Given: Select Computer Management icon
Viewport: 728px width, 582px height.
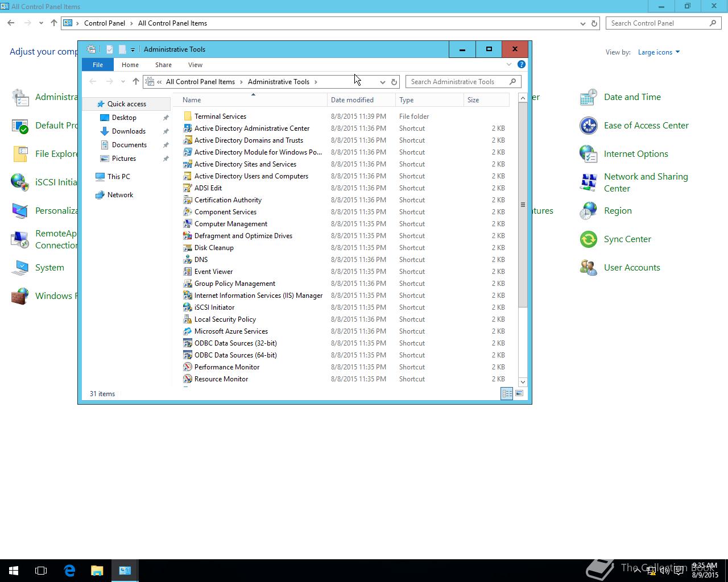Looking at the screenshot, I should [187, 224].
